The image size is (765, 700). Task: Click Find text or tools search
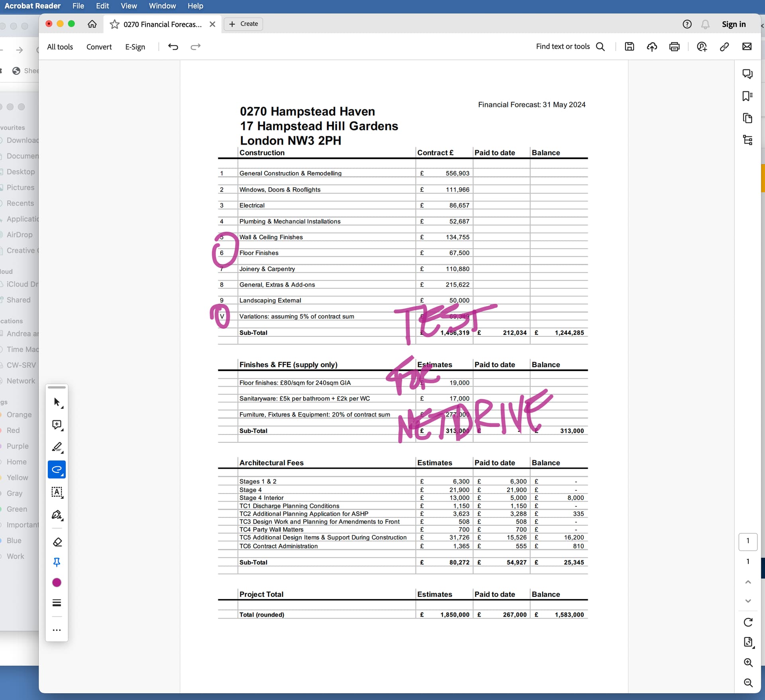click(570, 47)
